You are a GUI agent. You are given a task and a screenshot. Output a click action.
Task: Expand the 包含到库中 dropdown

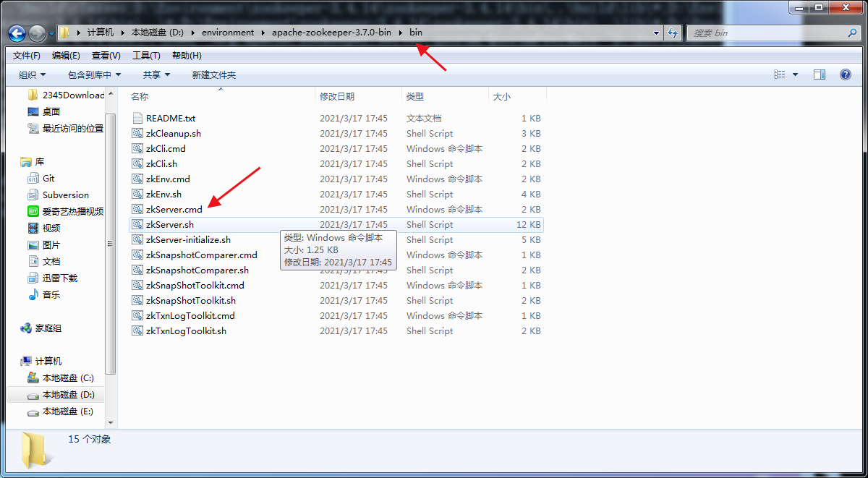click(x=95, y=75)
